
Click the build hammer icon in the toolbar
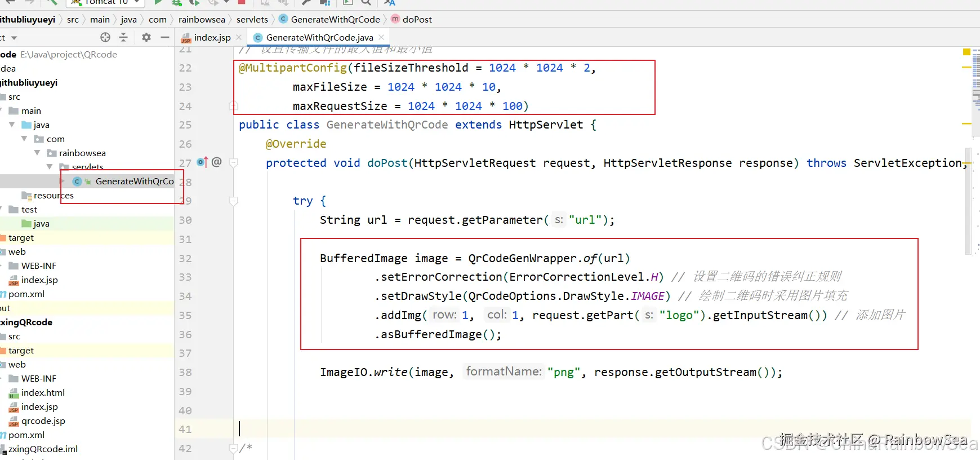tap(306, 2)
